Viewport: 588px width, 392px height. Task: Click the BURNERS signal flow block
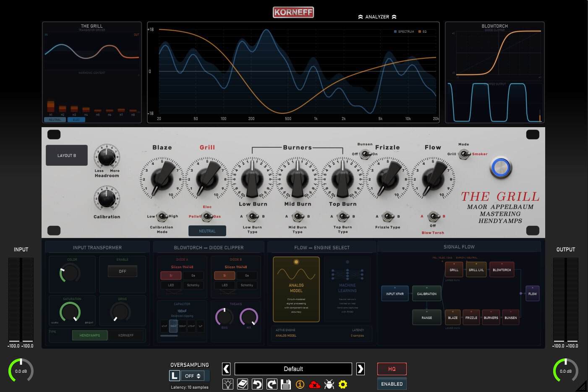491,318
